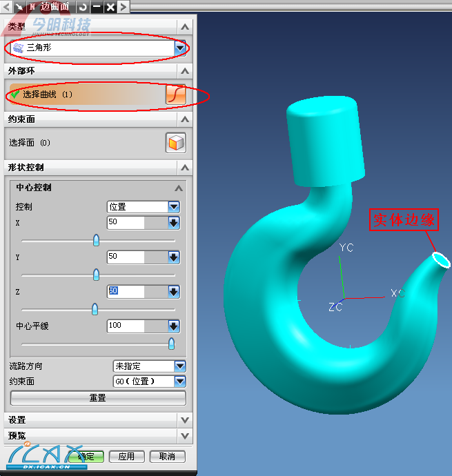Click the X slider handle

(97, 240)
